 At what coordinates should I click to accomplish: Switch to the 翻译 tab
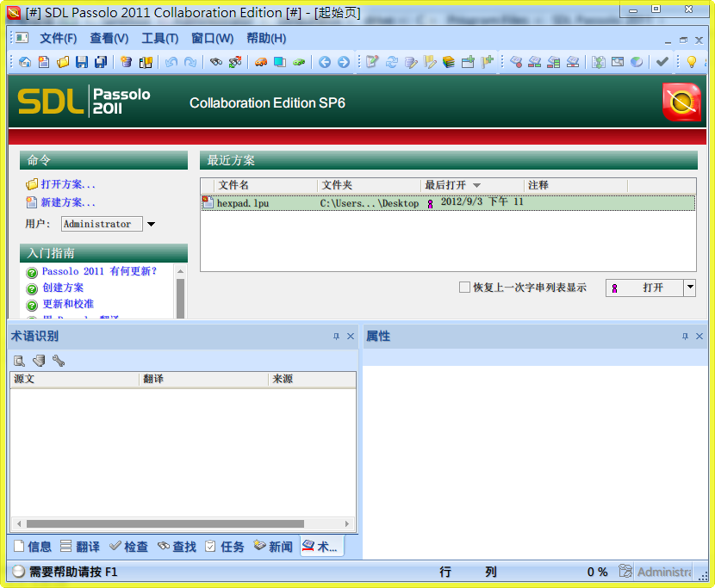(x=80, y=546)
